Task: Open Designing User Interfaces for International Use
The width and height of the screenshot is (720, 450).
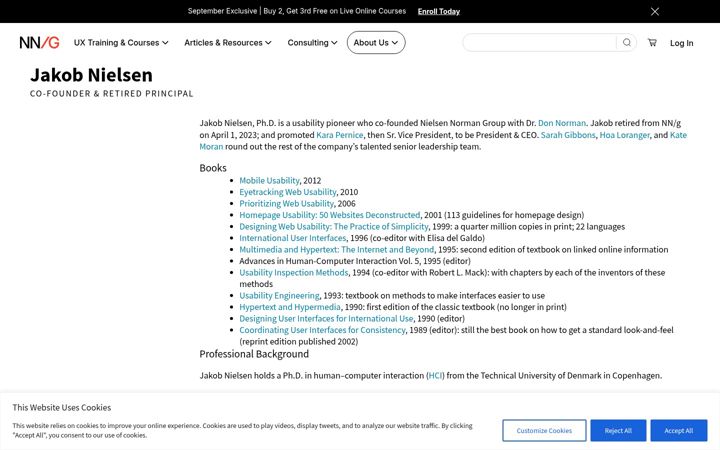Action: coord(326,318)
